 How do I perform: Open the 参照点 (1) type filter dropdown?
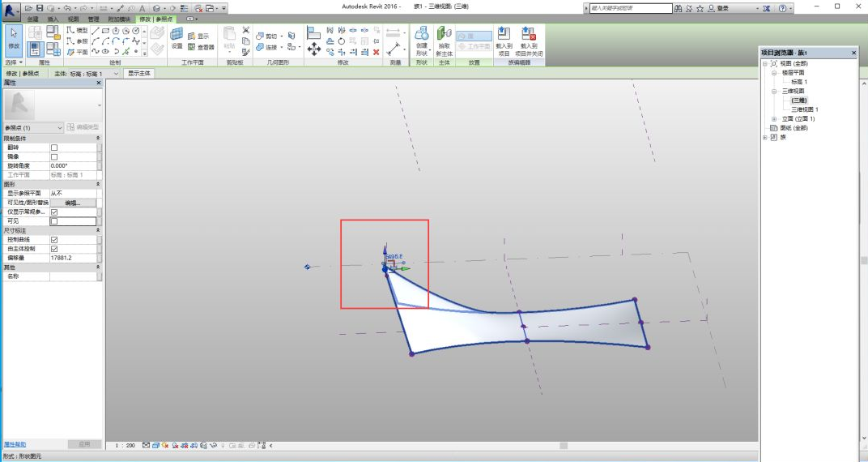[59, 128]
